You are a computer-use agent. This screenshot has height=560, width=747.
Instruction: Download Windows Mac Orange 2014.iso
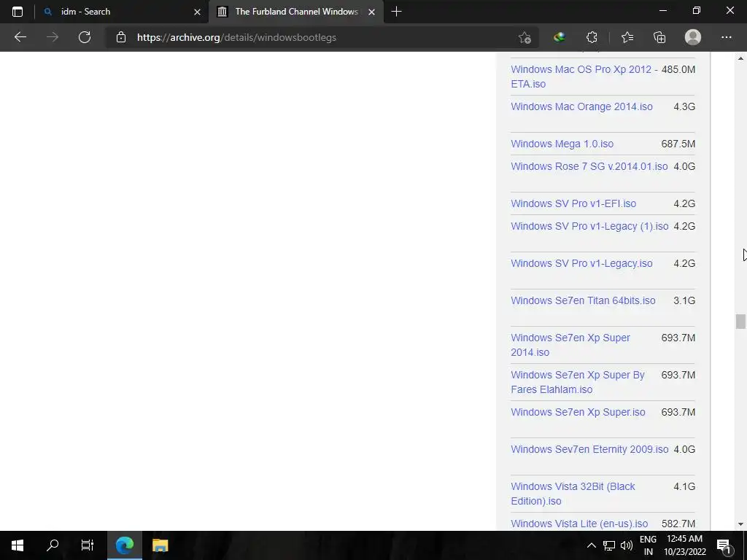[581, 106]
